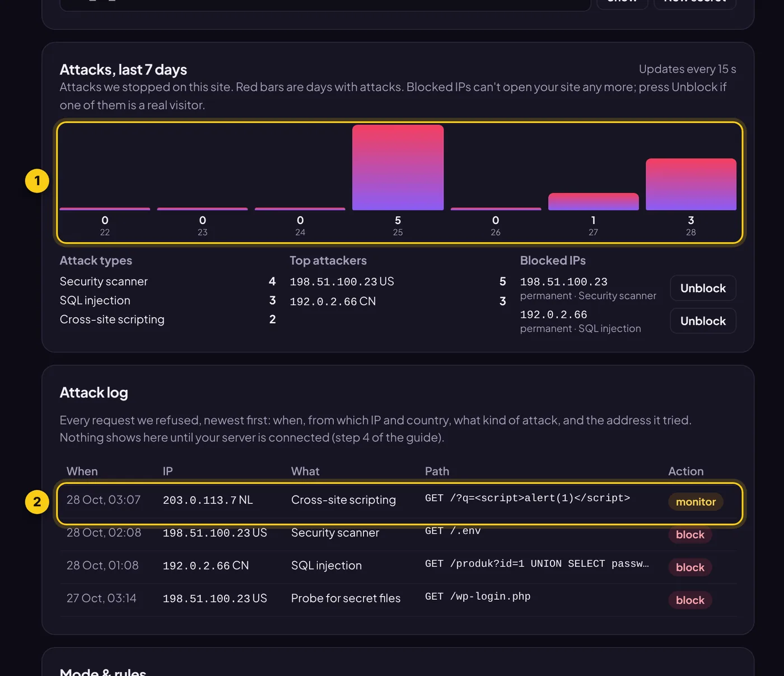Click the "When" column header
This screenshot has width=784, height=676.
point(82,472)
